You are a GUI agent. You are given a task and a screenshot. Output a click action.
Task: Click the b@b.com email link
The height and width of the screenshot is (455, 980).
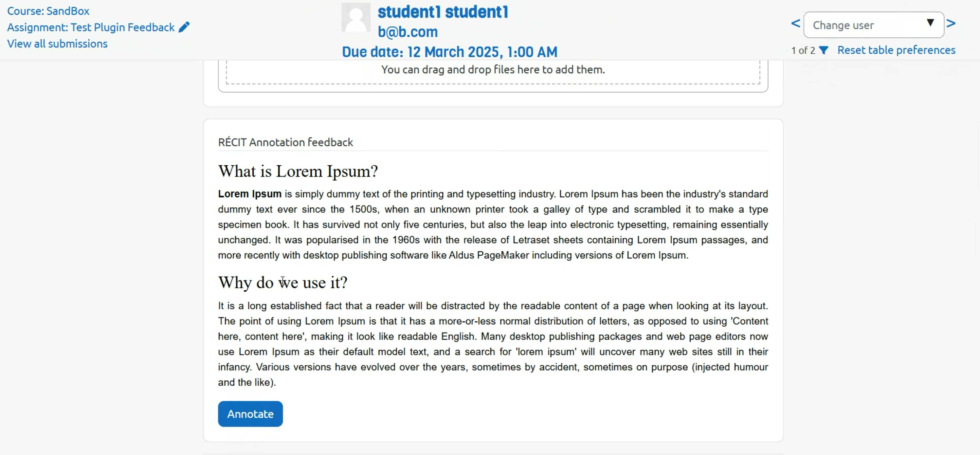pyautogui.click(x=408, y=32)
